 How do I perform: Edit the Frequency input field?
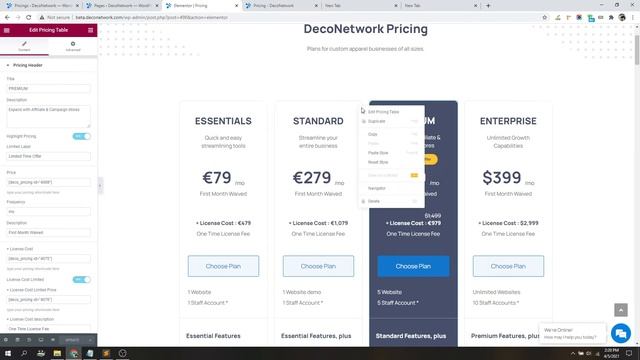coord(48,212)
